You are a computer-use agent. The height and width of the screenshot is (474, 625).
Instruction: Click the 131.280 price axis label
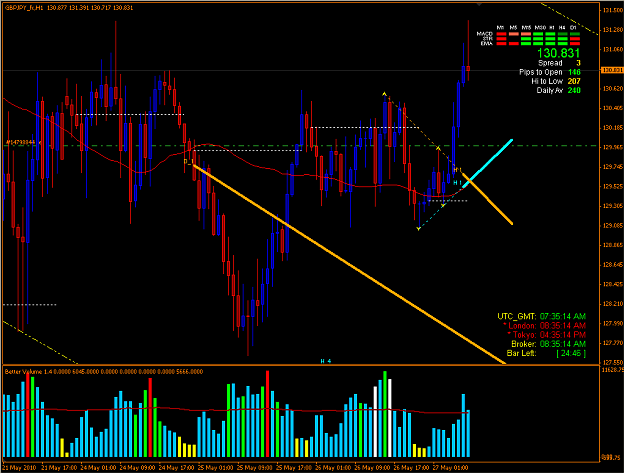click(x=613, y=30)
